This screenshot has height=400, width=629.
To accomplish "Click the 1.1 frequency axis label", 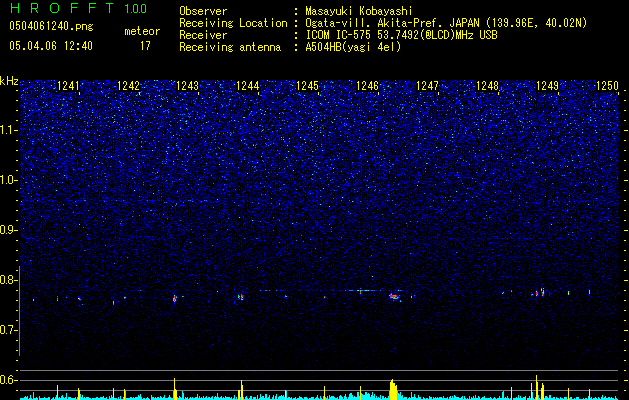I will tap(8, 130).
